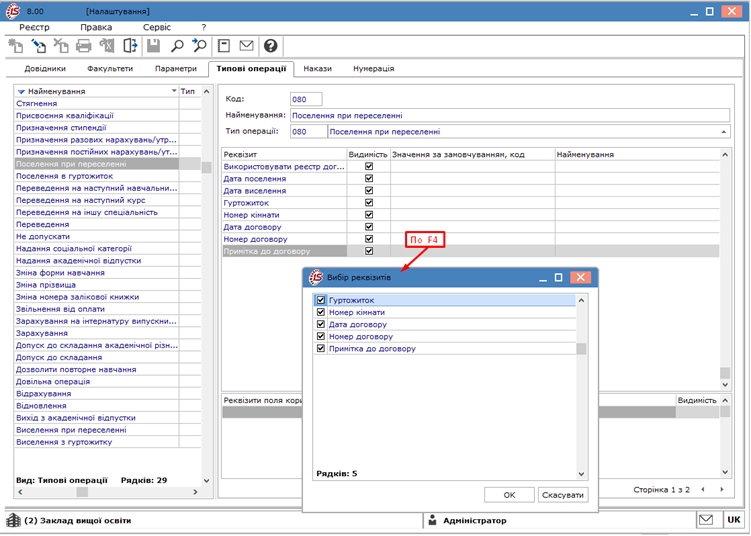Click the Exit door icon in the toolbar
The image size is (751, 536).
(x=130, y=46)
